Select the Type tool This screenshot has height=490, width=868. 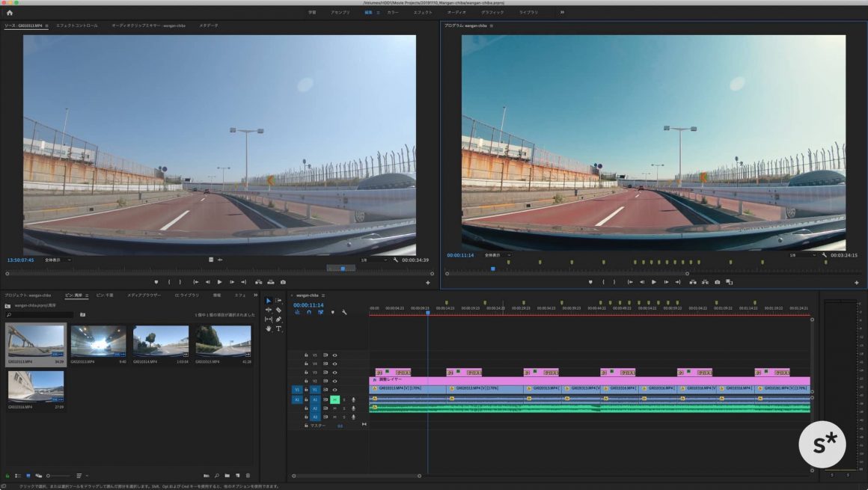[x=278, y=328]
